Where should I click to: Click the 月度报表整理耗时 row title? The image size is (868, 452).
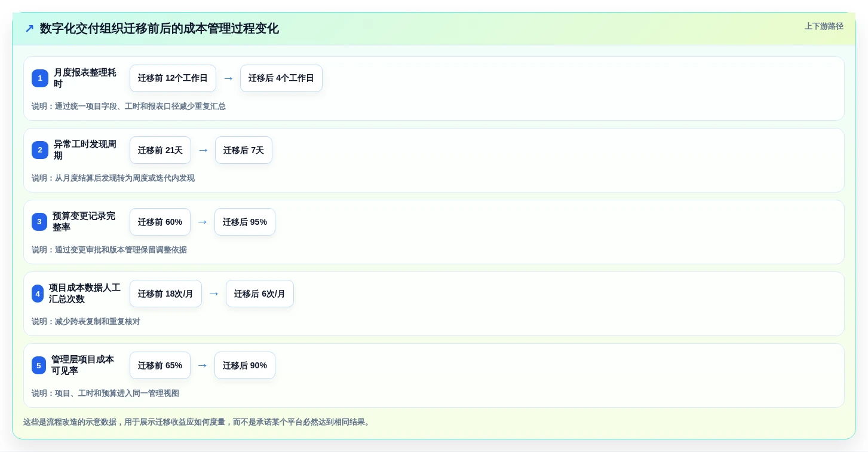click(x=85, y=78)
